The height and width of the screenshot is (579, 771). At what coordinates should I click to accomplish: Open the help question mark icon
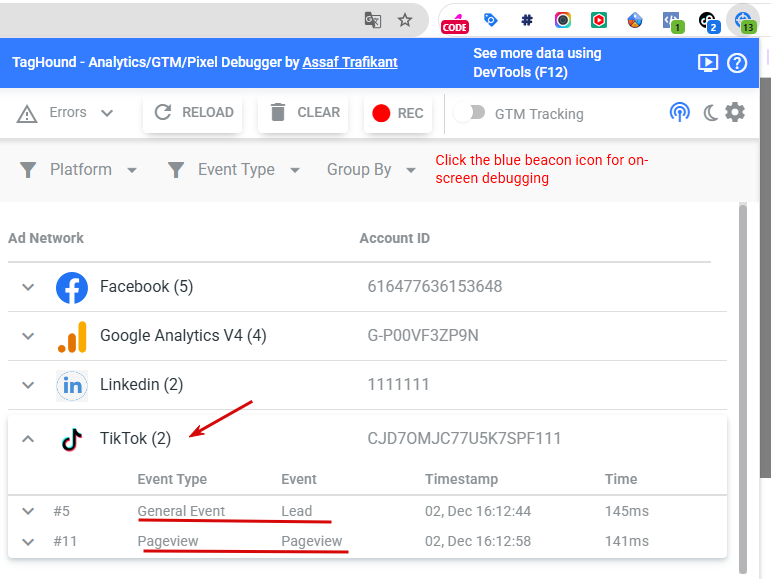click(x=737, y=63)
